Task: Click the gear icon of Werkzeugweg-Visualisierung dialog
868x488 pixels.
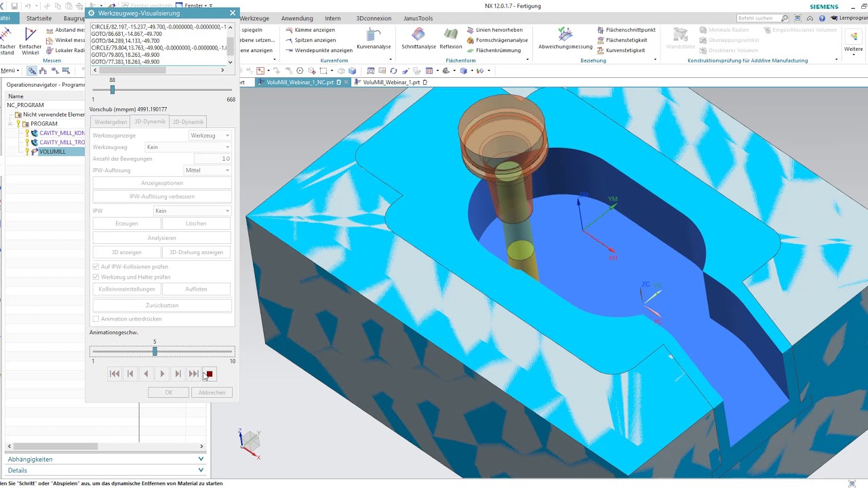Action: click(92, 13)
